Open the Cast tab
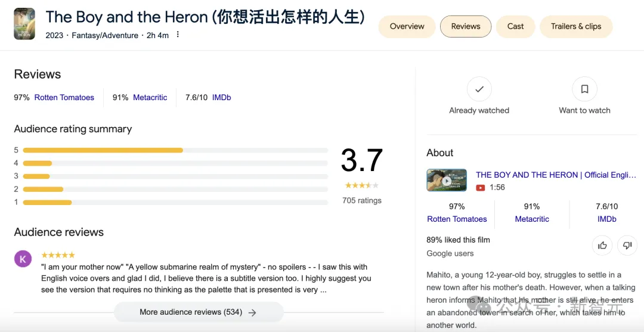Screen dimensions: 644x332 (x=515, y=26)
